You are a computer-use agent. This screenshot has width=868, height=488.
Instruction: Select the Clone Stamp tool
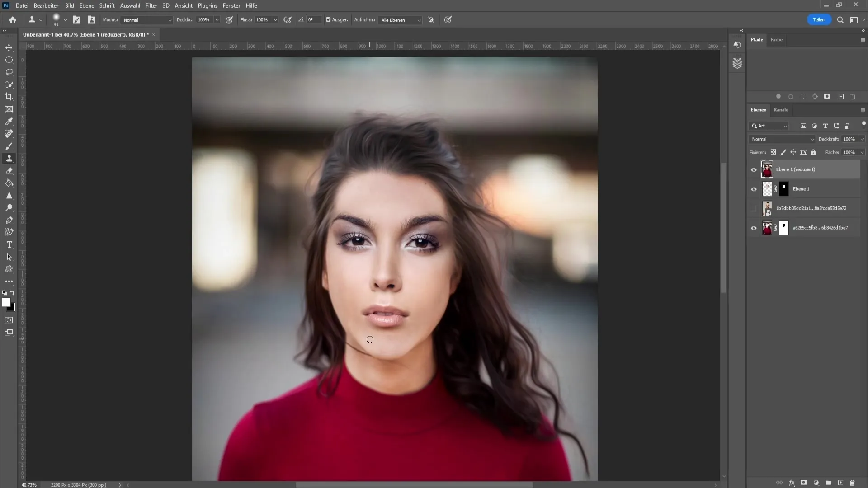[9, 159]
